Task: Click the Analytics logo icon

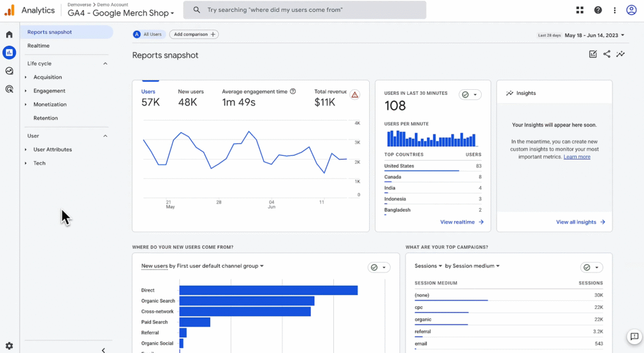Action: pos(9,10)
